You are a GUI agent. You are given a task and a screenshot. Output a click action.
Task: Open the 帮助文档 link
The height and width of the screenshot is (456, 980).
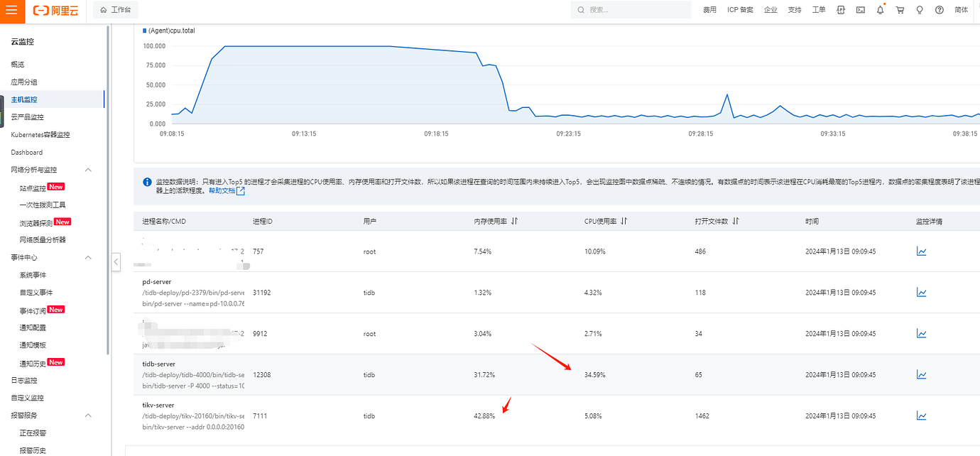[223, 190]
